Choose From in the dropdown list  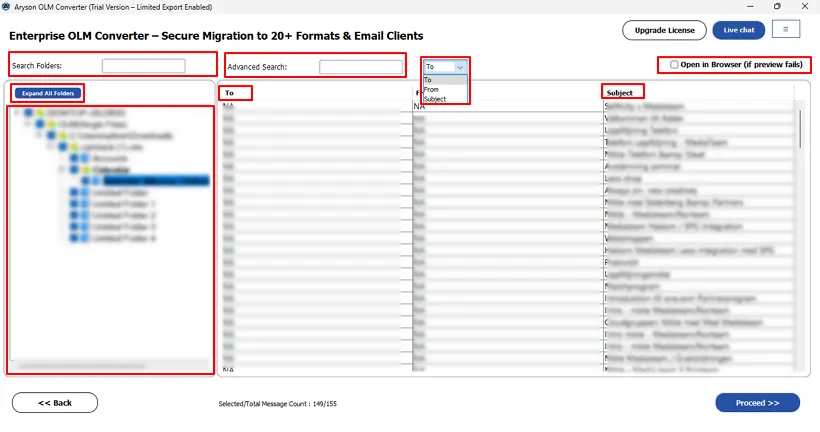pos(432,89)
